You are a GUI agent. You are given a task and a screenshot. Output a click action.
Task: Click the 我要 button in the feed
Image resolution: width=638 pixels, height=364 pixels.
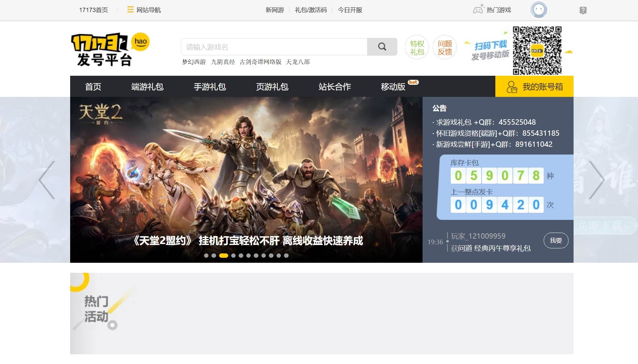(556, 240)
